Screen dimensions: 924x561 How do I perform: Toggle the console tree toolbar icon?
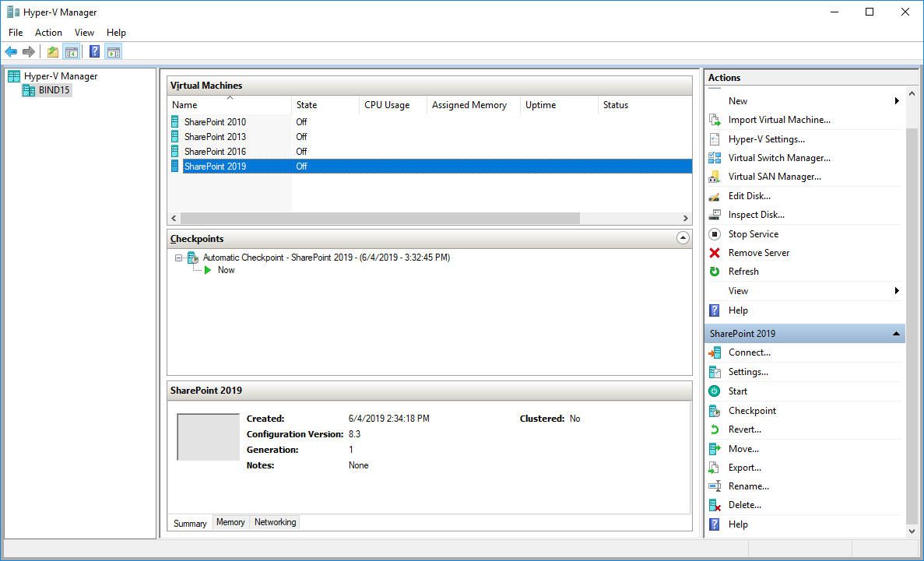tap(72, 51)
